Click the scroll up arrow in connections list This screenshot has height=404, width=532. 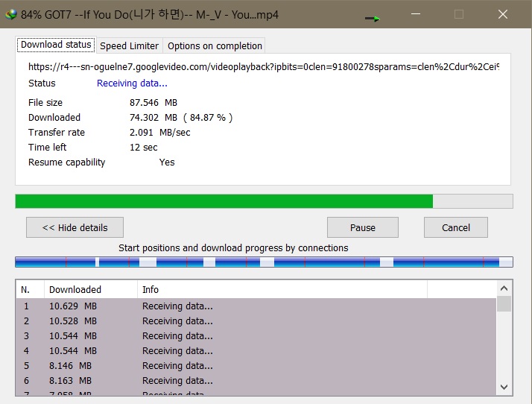tap(504, 288)
